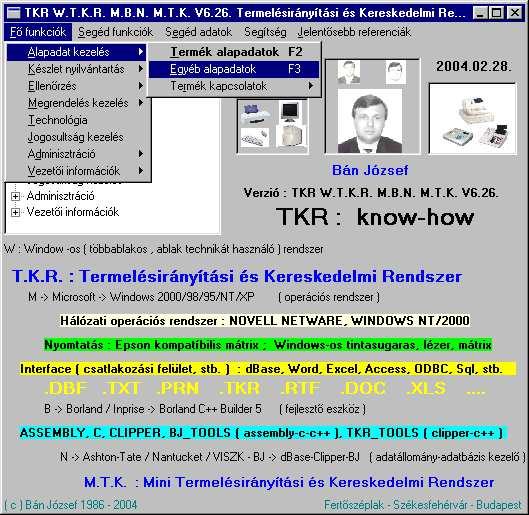Maximize the TKR window
This screenshot has height=515, width=529.
496,13
